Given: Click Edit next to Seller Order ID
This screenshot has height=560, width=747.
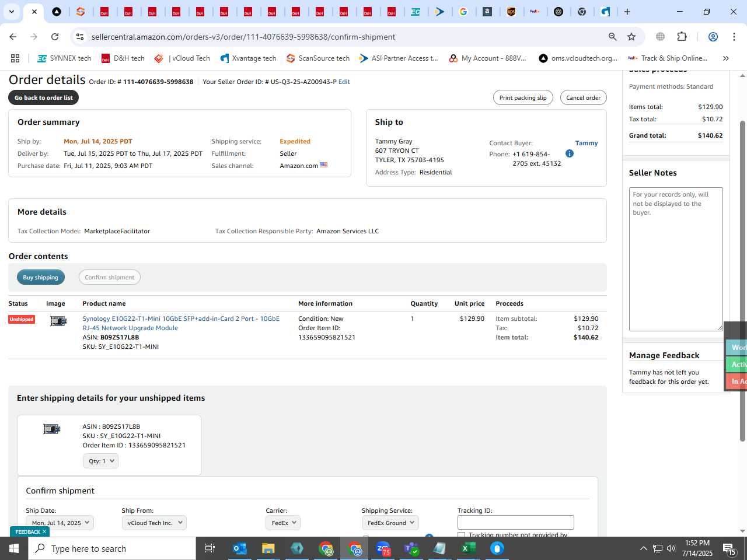Looking at the screenshot, I should (x=344, y=82).
